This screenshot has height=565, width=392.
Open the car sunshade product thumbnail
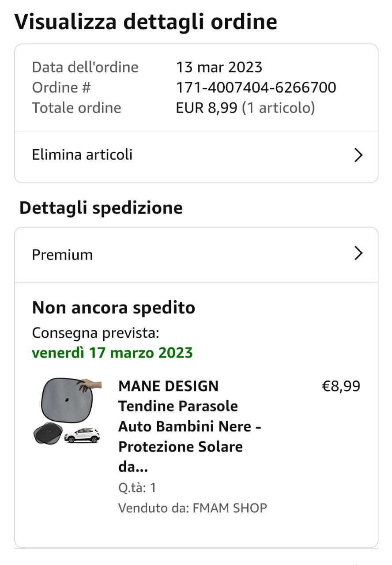pyautogui.click(x=67, y=411)
